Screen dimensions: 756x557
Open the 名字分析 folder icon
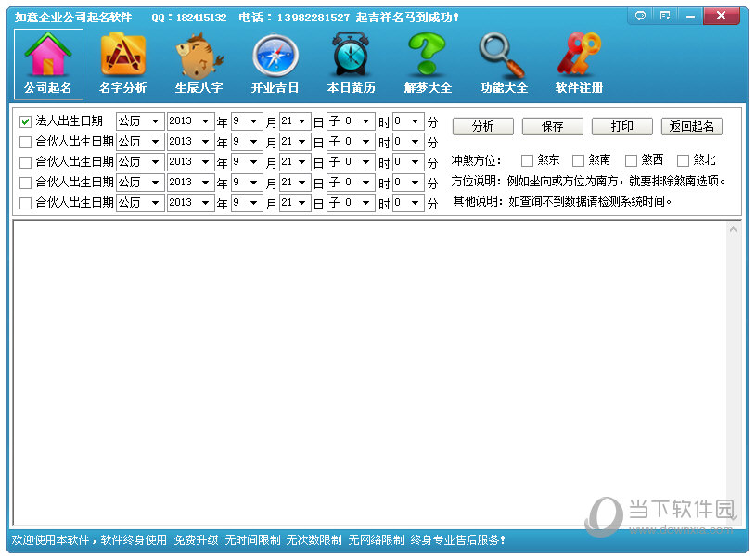(x=123, y=64)
